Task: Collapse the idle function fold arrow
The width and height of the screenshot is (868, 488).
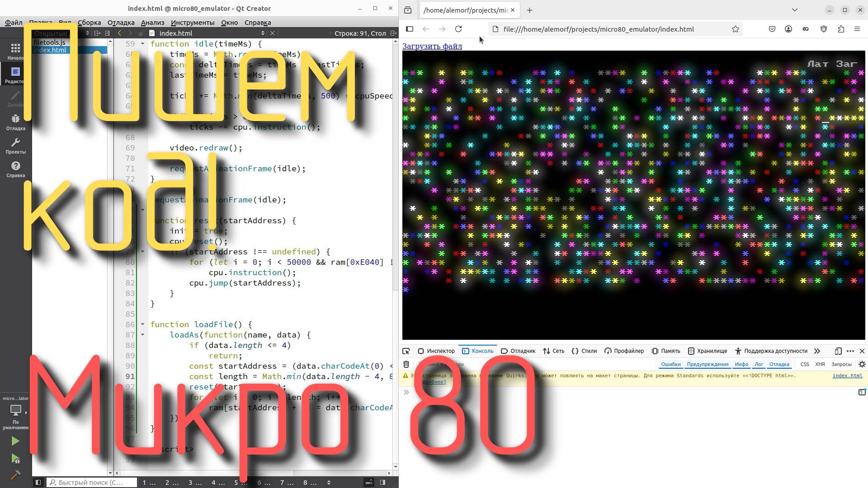Action: (x=143, y=44)
